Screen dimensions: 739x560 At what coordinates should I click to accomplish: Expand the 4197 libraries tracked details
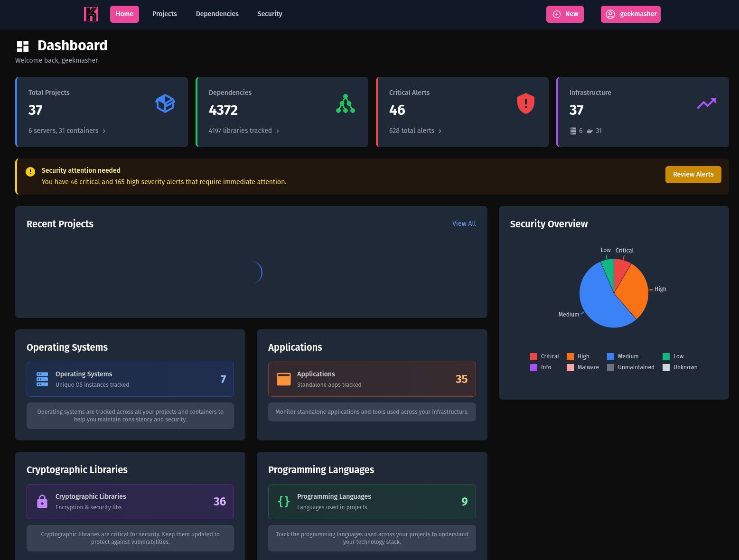coord(243,131)
